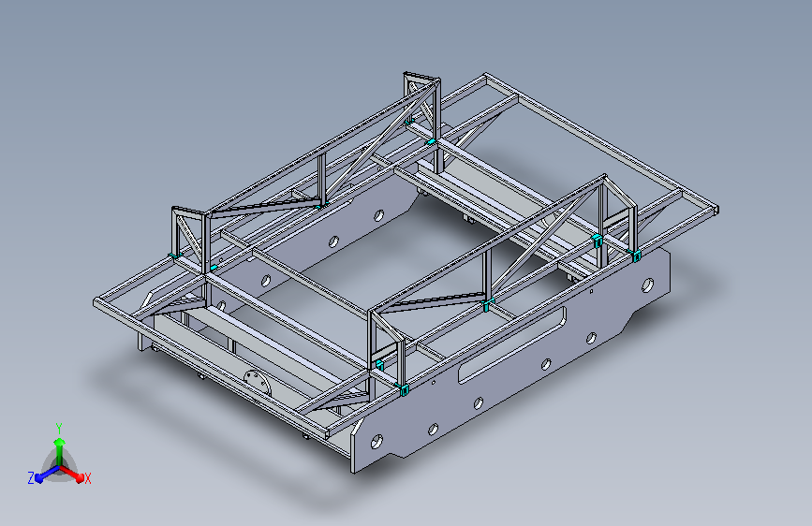
Task: Select the oblong slot cutout in front plate
Action: pos(512,344)
